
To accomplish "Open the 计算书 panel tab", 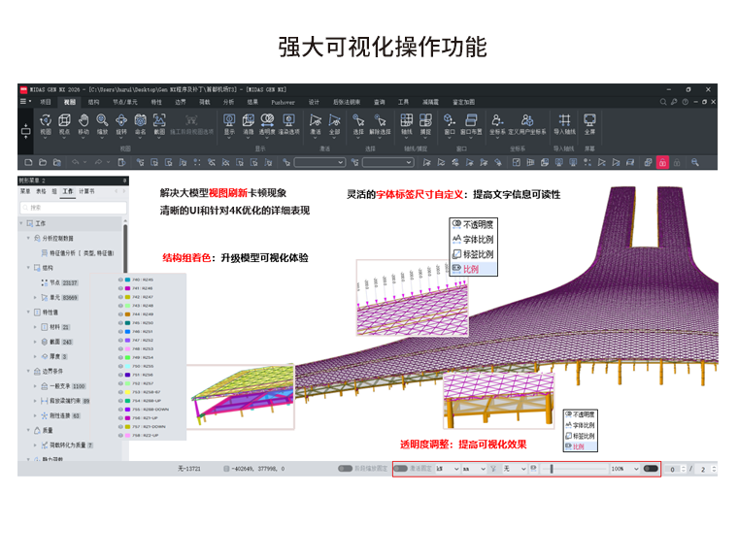I will coord(86,191).
